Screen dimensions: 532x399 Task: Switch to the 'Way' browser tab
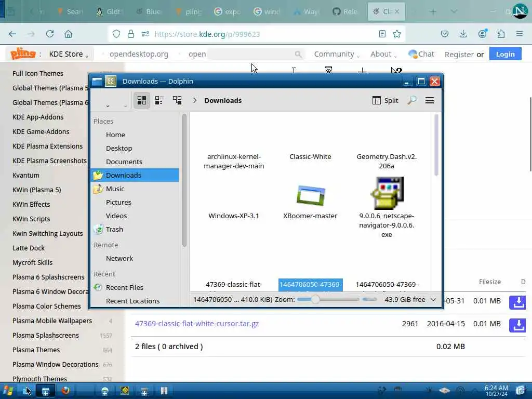point(305,12)
